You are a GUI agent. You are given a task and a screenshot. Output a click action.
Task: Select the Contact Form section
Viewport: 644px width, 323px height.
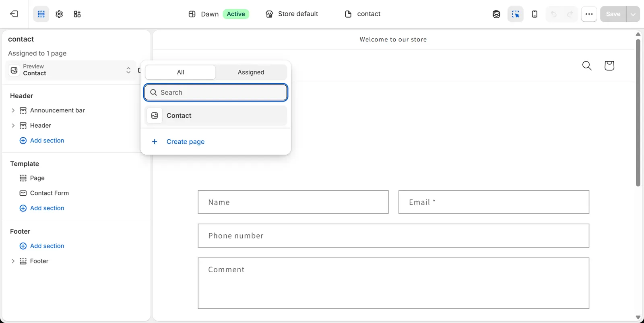point(49,193)
